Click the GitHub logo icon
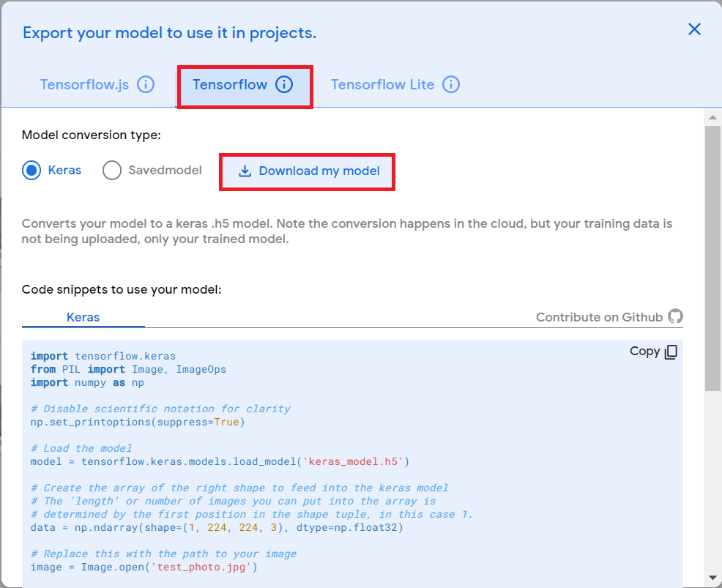Screen dimensions: 722x588 click(675, 316)
